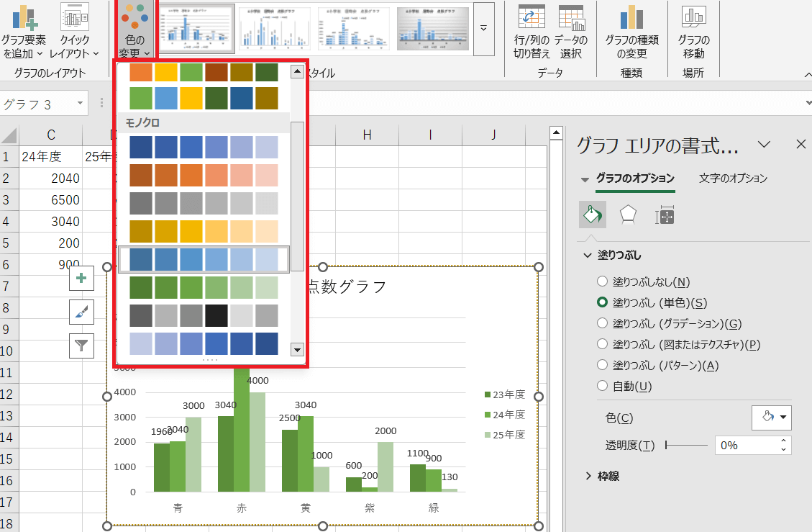
Task: Select the dark-to-light gray mixed palette row
Action: coord(204,315)
